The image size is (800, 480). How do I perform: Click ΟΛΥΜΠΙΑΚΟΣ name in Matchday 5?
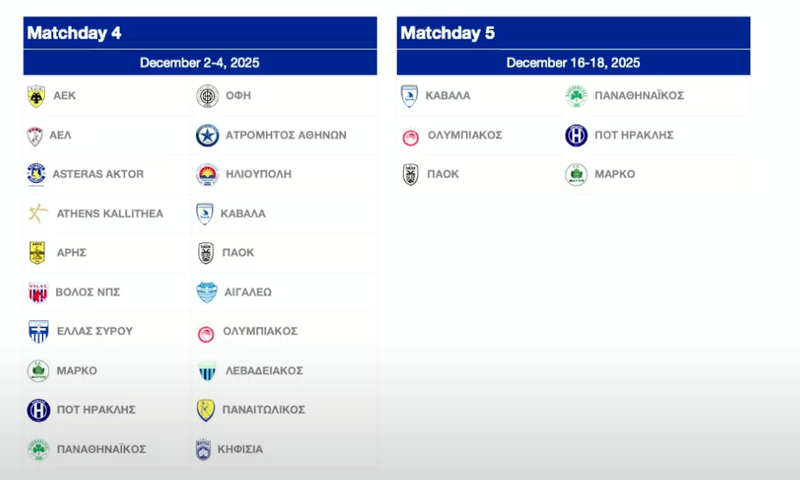pyautogui.click(x=464, y=135)
